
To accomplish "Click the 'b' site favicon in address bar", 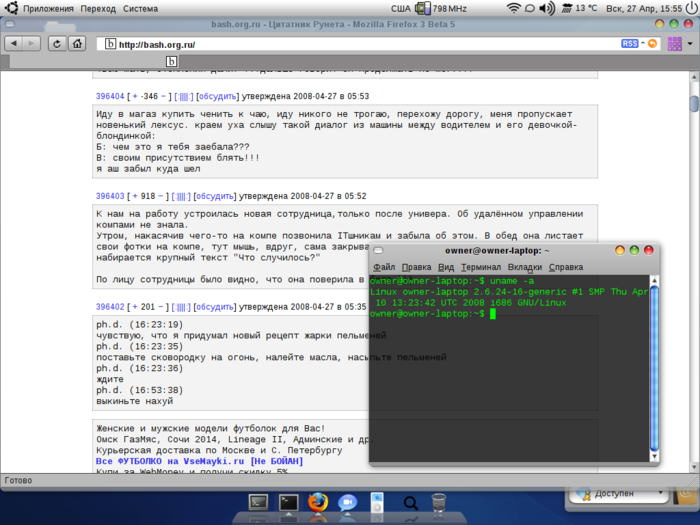I will pyautogui.click(x=110, y=44).
